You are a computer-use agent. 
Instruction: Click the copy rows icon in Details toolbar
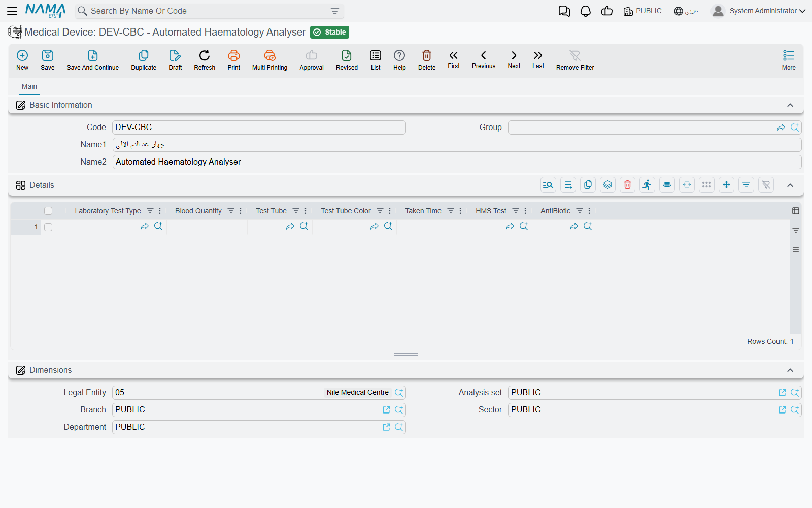[x=588, y=185]
